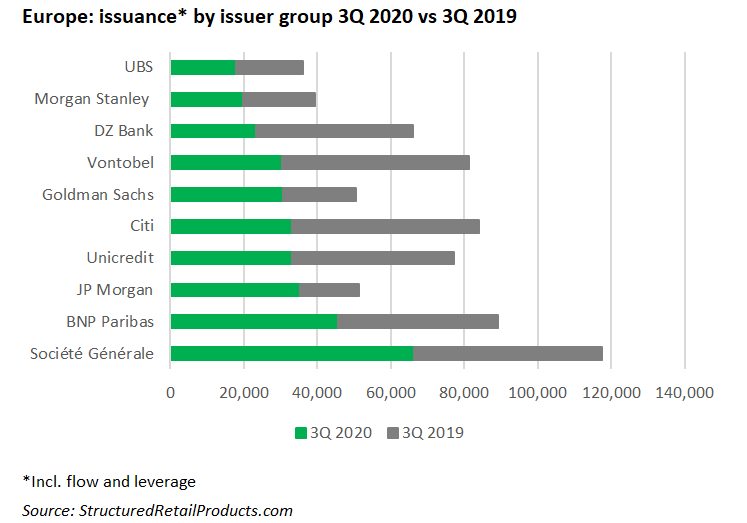Click the 40,000 axis label
This screenshot has height=523, width=747.
click(x=317, y=393)
